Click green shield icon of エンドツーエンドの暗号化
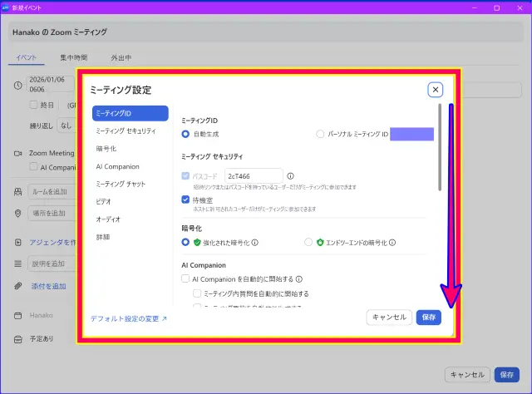532x394 pixels. (x=320, y=243)
